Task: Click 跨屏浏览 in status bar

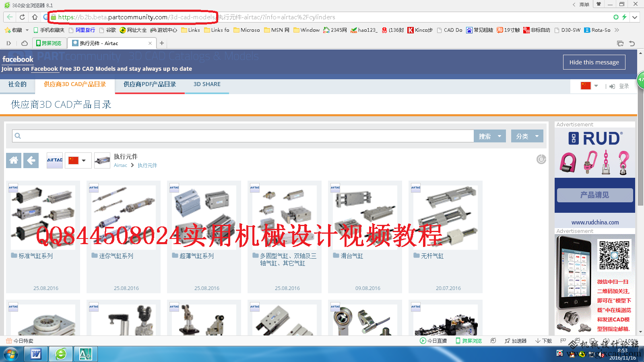Action: (x=469, y=341)
